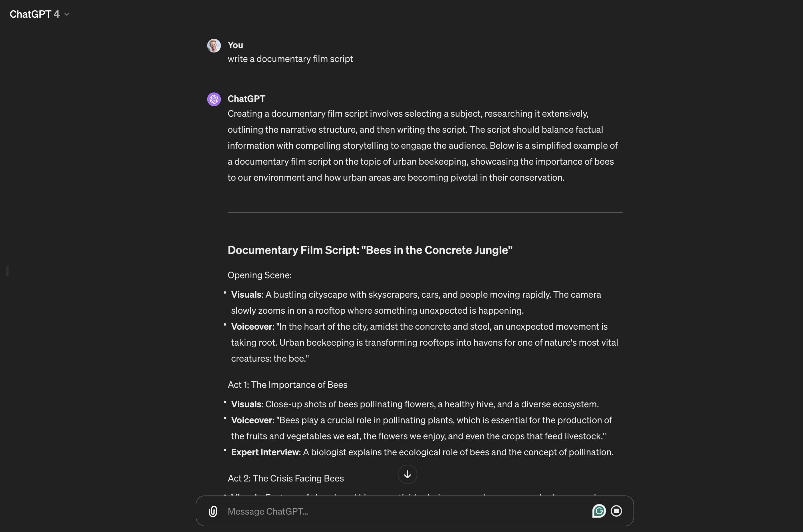Click the purple ChatGPT logo avatar
This screenshot has height=532, width=803.
tap(214, 99)
